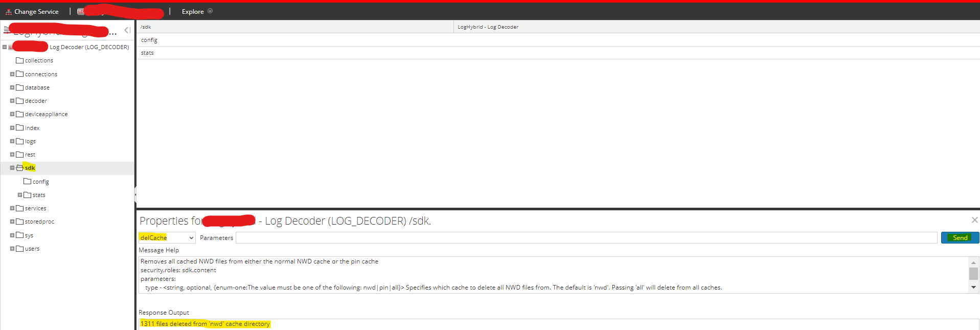Expand the rest folder
This screenshot has height=330, width=980.
coord(12,155)
